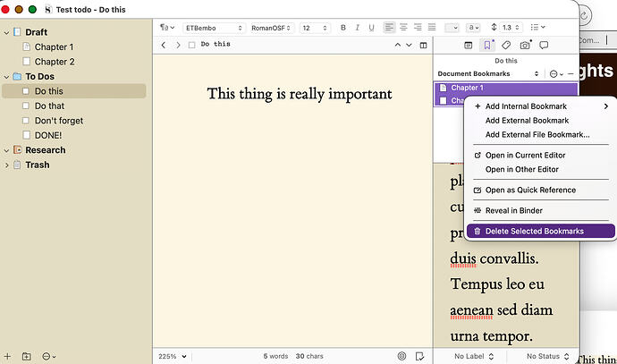Open the bookmarks ellipsis actions menu
Screen dimensions: 617x364
(556, 73)
